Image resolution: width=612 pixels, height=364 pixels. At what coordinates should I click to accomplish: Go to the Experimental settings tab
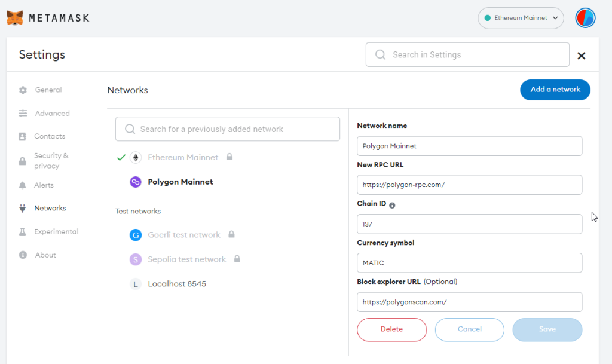56,232
